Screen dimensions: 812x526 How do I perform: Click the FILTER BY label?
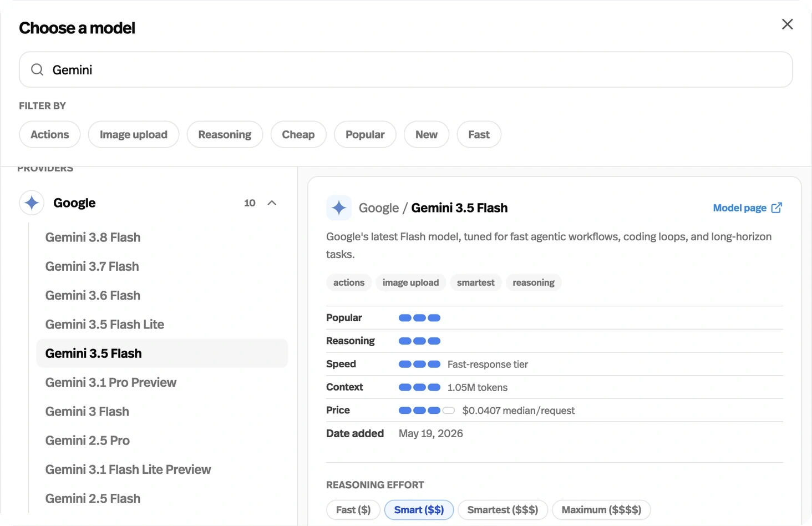click(x=43, y=106)
